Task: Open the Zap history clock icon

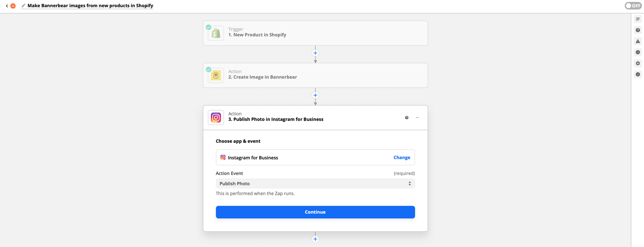Action: point(638,52)
